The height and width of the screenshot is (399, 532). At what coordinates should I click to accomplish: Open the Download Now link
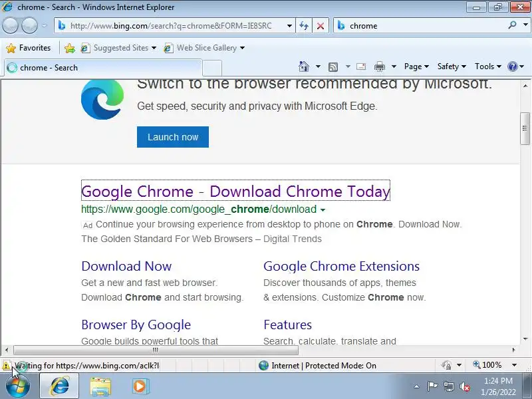pyautogui.click(x=126, y=267)
